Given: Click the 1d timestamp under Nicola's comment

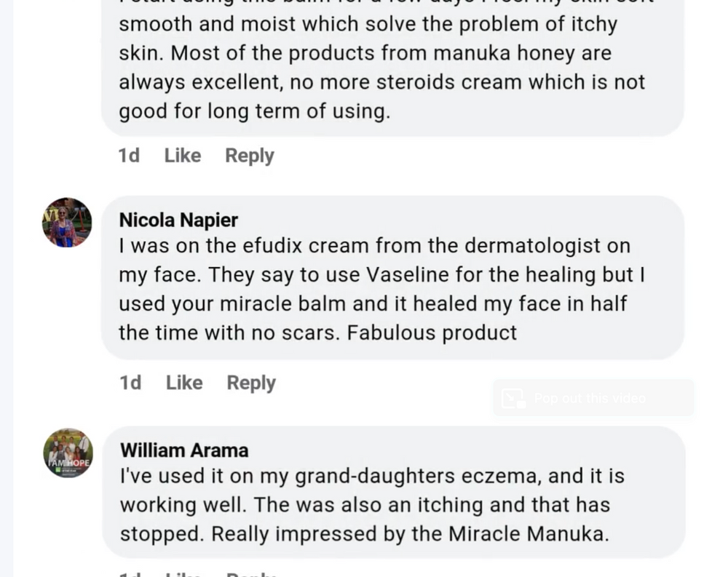Looking at the screenshot, I should click(130, 383).
